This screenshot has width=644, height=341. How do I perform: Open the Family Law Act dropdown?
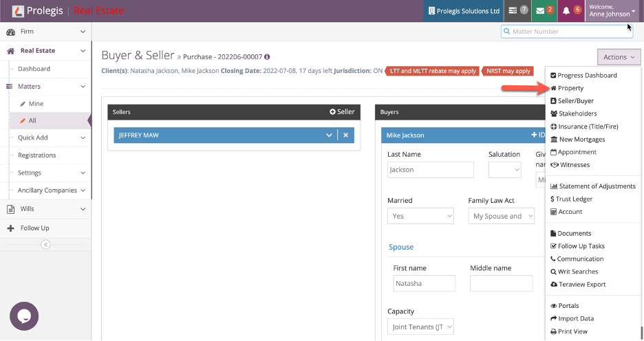501,216
